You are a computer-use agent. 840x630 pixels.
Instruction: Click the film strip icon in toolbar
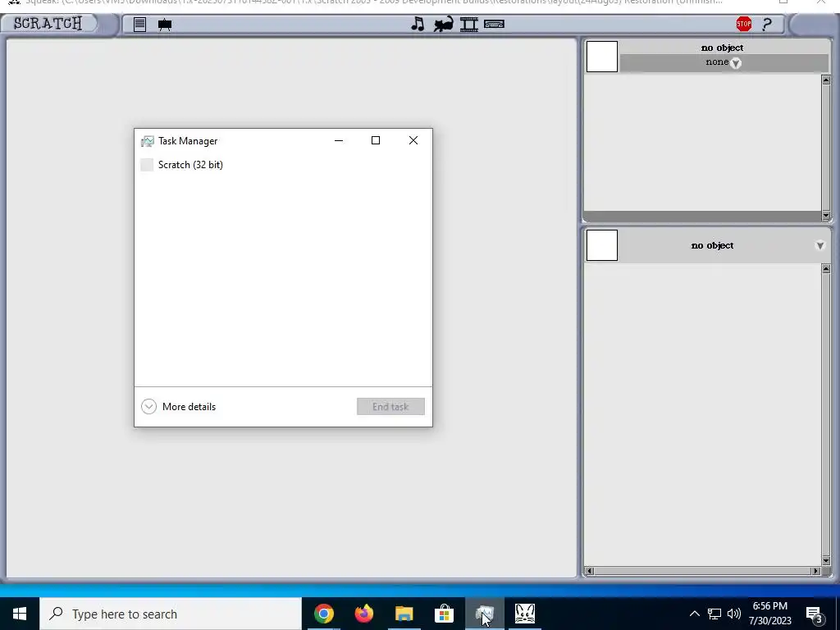468,24
